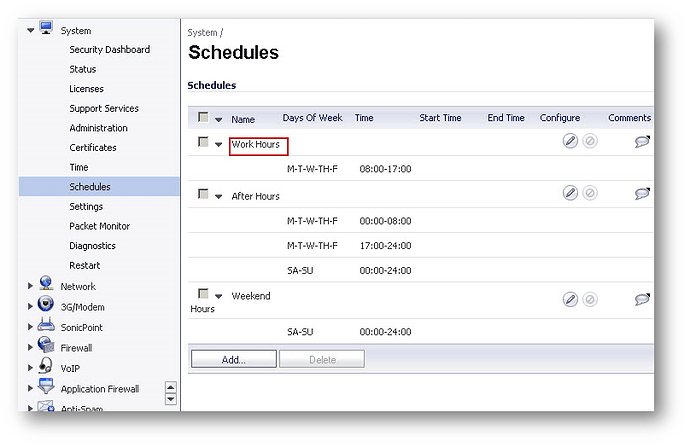Click the edit pencil icon for Work Hours
690x447 pixels.
(570, 142)
